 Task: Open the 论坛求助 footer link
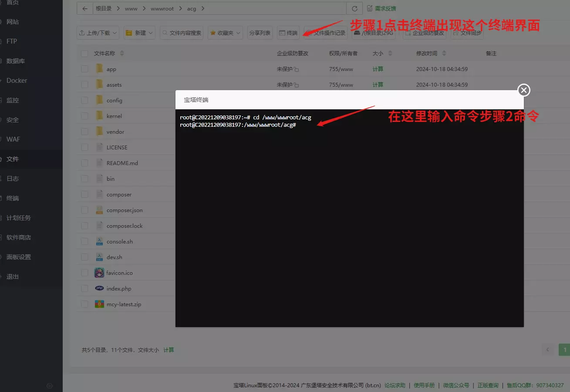tap(395, 385)
